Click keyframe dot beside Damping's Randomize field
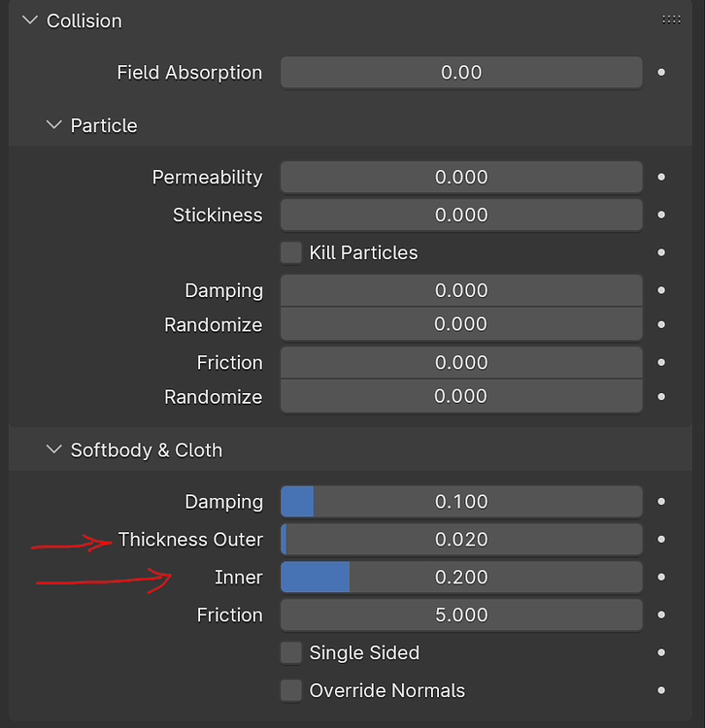Viewport: 705px width, 728px height. (x=661, y=324)
